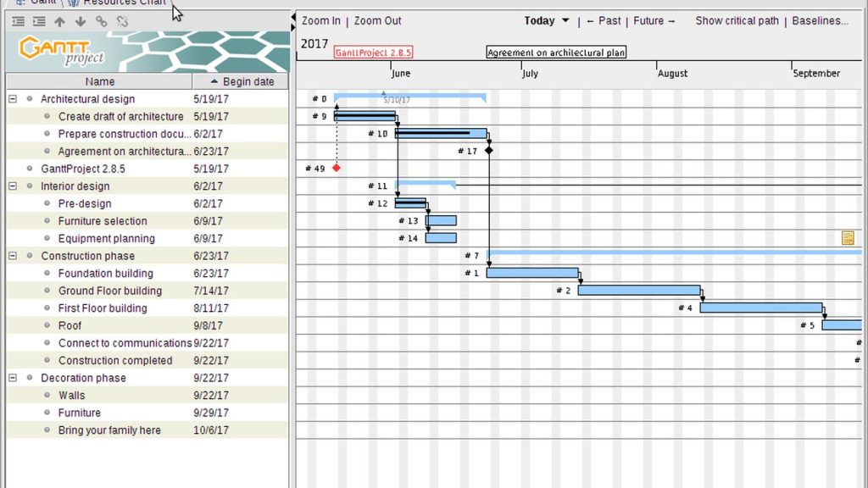Collapse the Architectural design task group

[12, 99]
